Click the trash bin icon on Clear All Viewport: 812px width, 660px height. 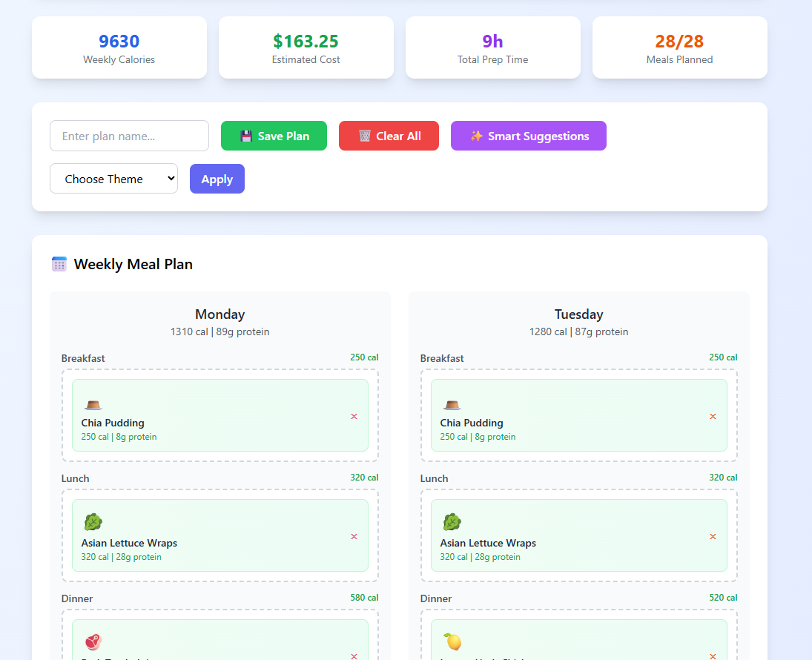coord(365,136)
